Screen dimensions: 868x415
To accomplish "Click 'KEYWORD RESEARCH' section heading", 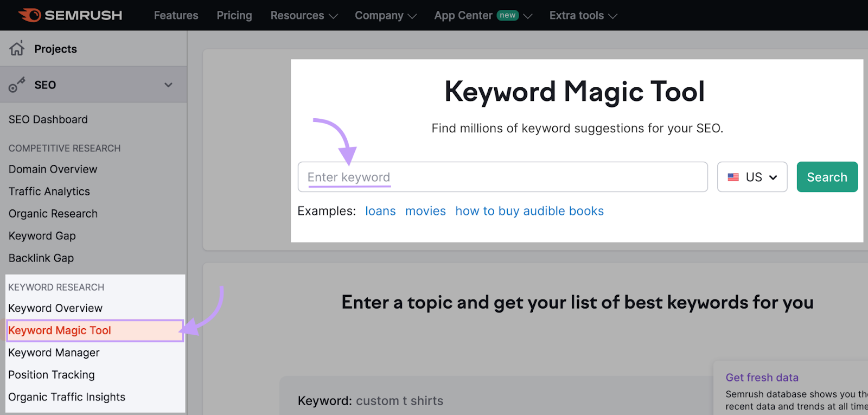I will pyautogui.click(x=56, y=287).
